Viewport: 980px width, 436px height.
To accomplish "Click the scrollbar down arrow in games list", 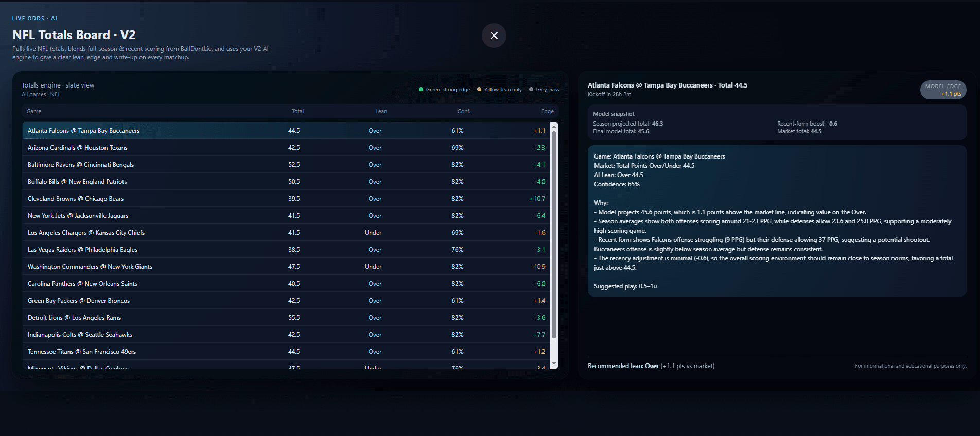I will [554, 364].
